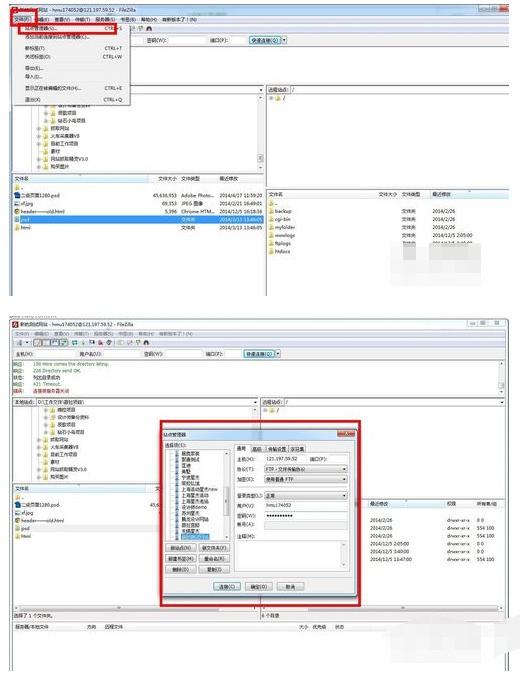Image resolution: width=528 pixels, height=687 pixels.
Task: Click the host field containing 121.197.59.52
Action: point(285,459)
